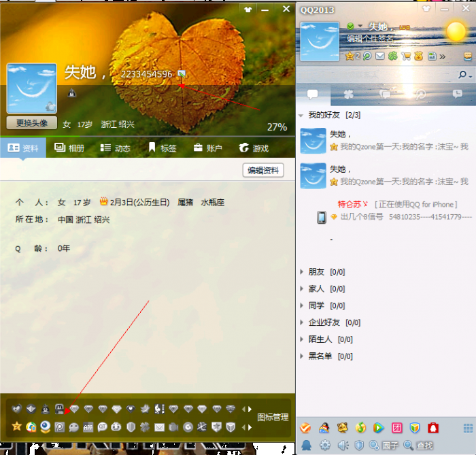The image size is (476, 455).
Task: Expand the 家人 group
Action: click(301, 288)
